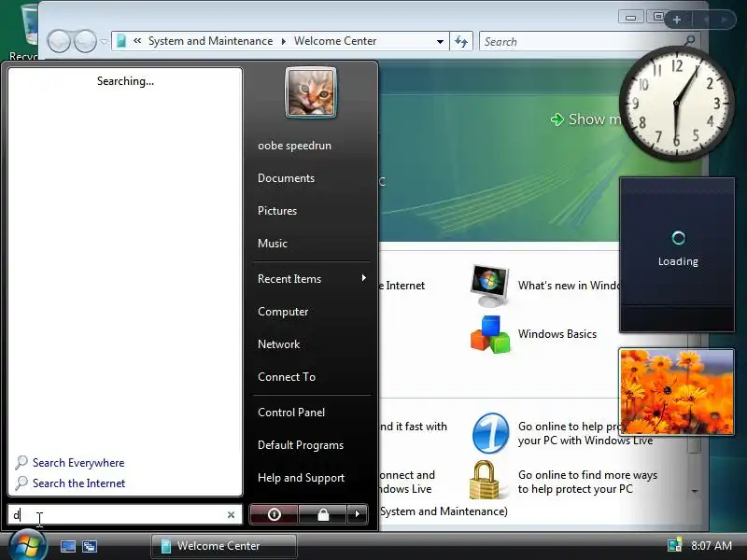Click the orange flowers slideshow gadget

point(676,391)
